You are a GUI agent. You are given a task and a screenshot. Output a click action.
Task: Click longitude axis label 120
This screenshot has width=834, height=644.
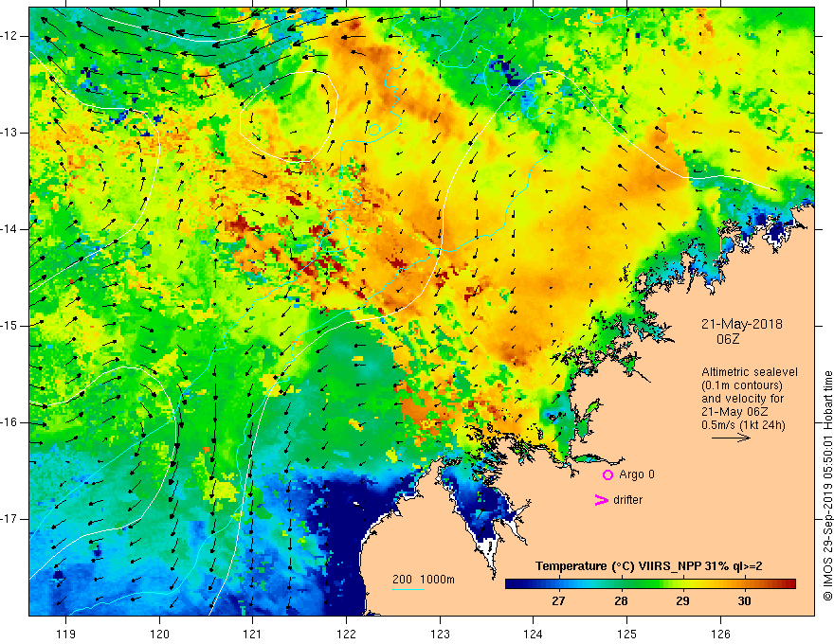pos(159,634)
